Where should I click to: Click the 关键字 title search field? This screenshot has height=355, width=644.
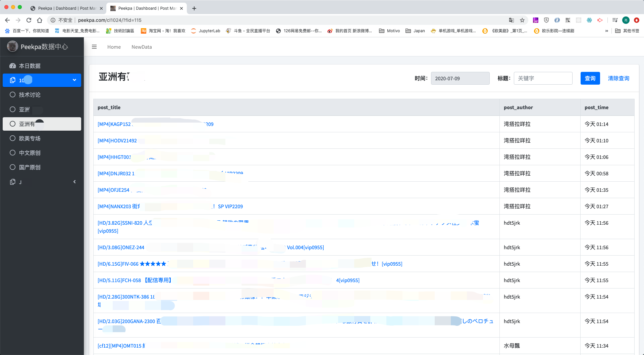point(543,78)
